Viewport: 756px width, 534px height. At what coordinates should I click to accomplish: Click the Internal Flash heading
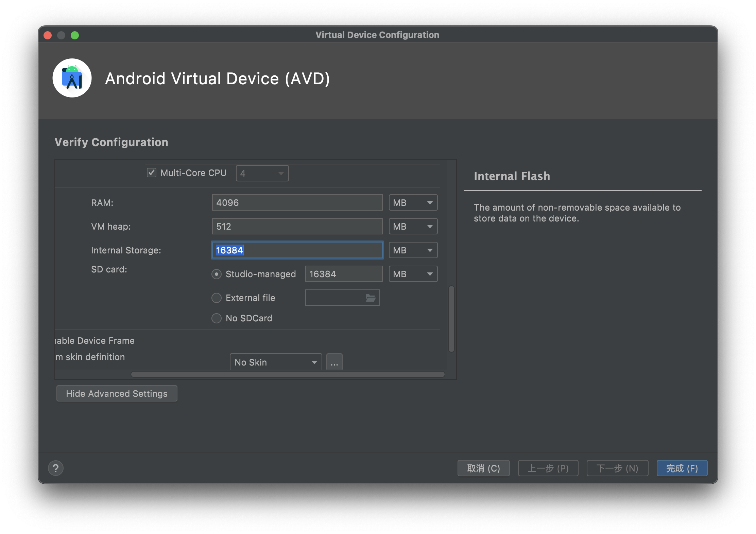tap(512, 176)
